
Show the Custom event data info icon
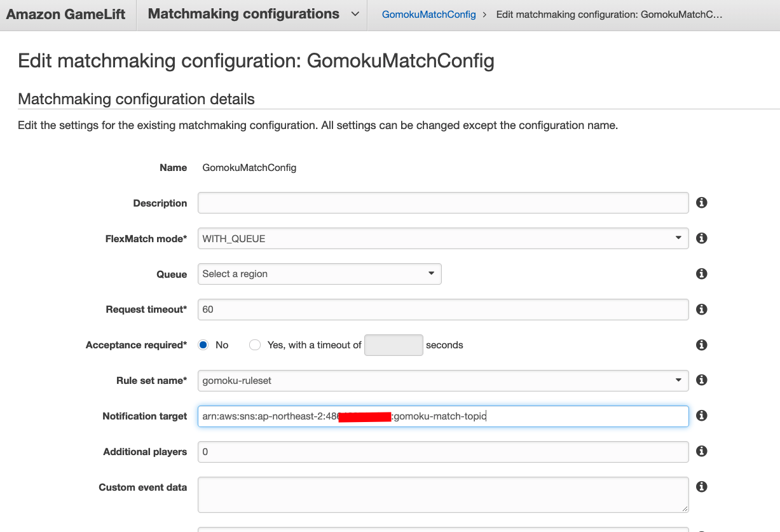point(702,487)
